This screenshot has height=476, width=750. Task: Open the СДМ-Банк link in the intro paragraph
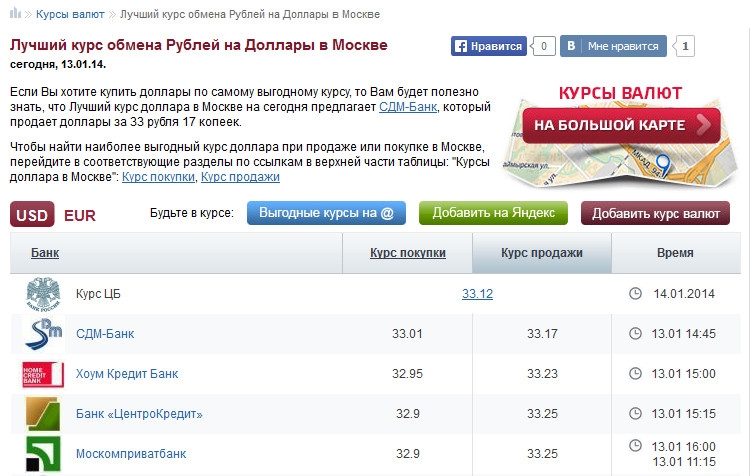(x=408, y=107)
